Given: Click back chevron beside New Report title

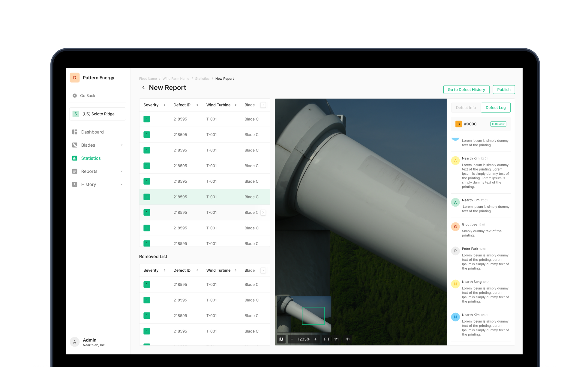Looking at the screenshot, I should point(143,88).
